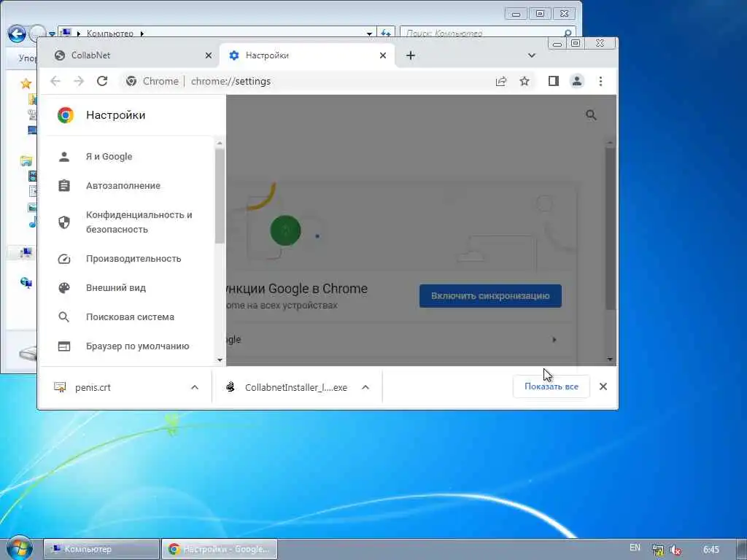The width and height of the screenshot is (747, 560).
Task: Close the CollabNet tab
Action: pos(208,55)
